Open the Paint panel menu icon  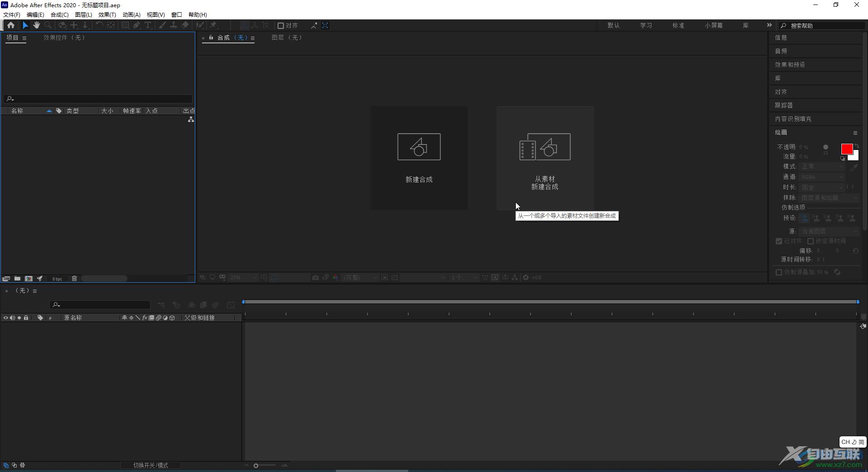855,133
